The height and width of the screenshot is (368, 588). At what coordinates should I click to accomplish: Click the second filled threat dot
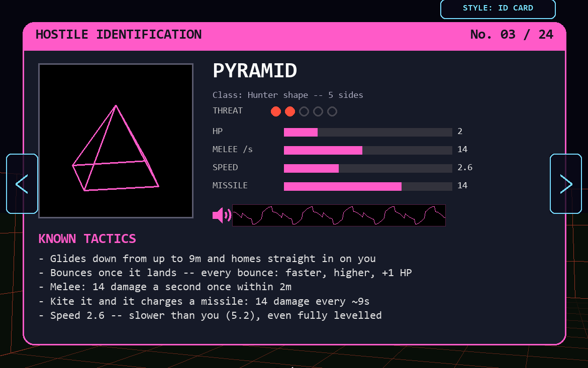coord(290,111)
